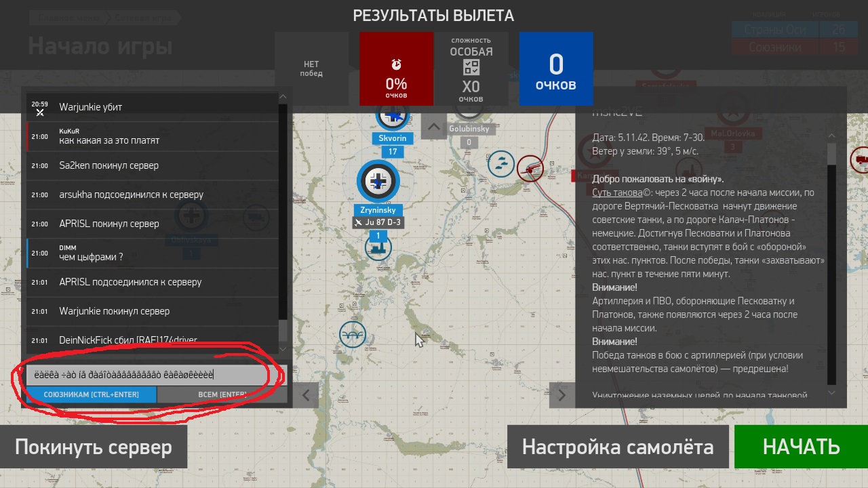Screen dimensions: 868x488
Task: Click the red artillery icon on map
Action: pos(530,167)
